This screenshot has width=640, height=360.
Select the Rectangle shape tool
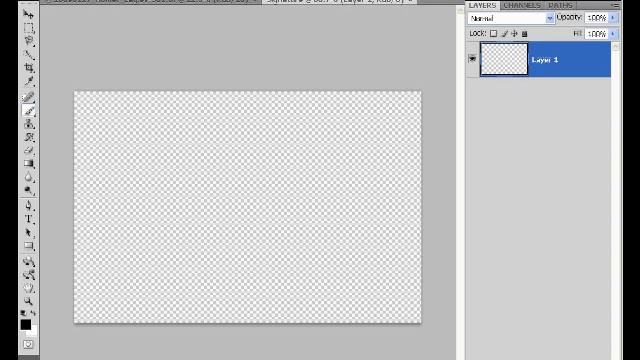(29, 246)
